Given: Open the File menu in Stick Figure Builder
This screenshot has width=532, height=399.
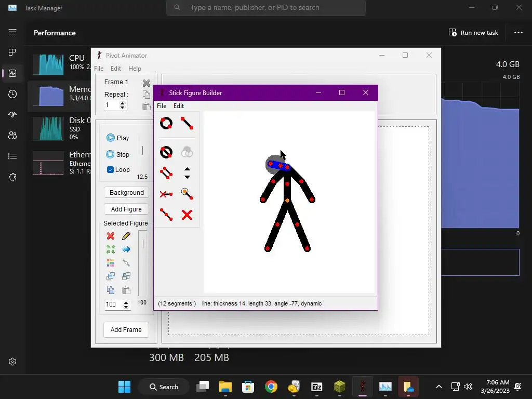Looking at the screenshot, I should click(x=162, y=106).
